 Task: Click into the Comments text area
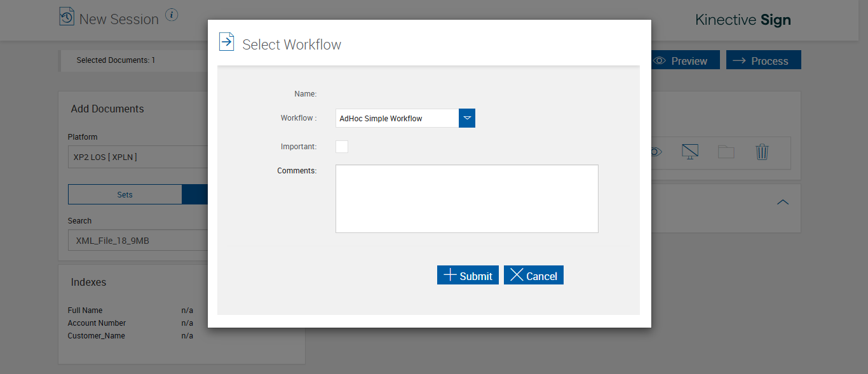tap(466, 199)
